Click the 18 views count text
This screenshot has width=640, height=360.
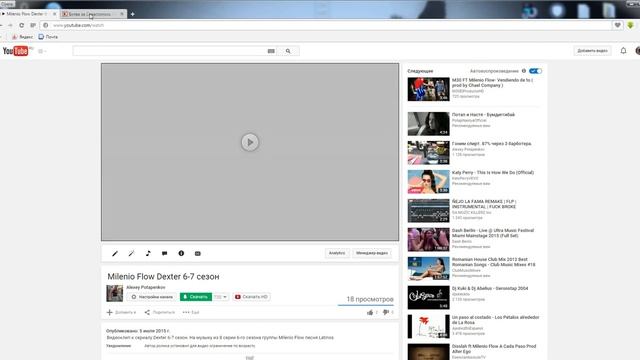370,299
